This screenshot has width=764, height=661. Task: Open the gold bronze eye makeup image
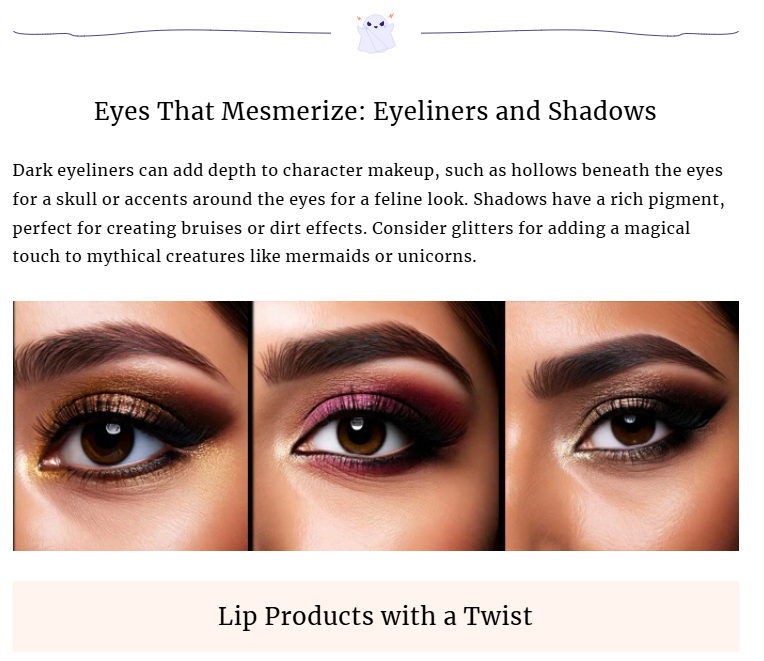tap(131, 426)
